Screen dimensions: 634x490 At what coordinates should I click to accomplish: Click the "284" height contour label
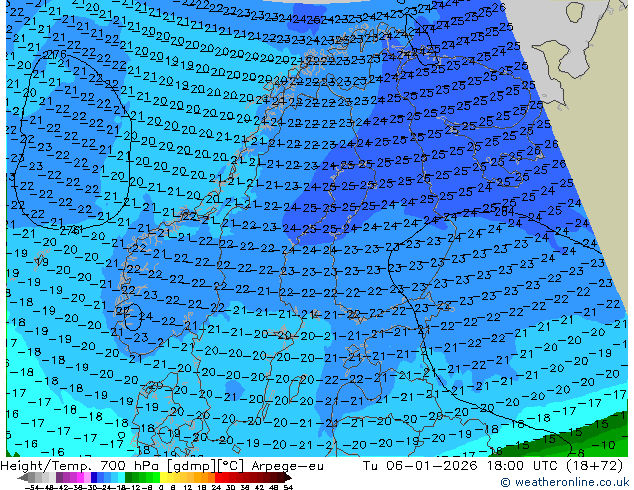(504, 211)
